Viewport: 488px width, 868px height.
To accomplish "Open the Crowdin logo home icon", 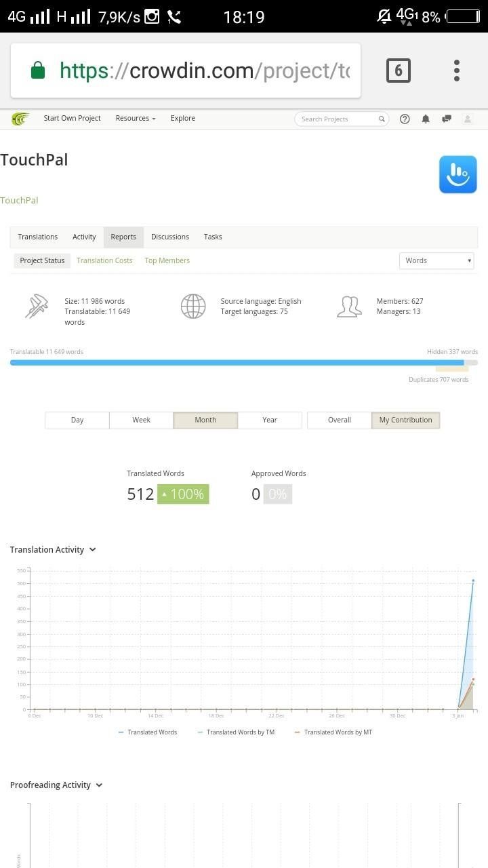I will pos(20,119).
